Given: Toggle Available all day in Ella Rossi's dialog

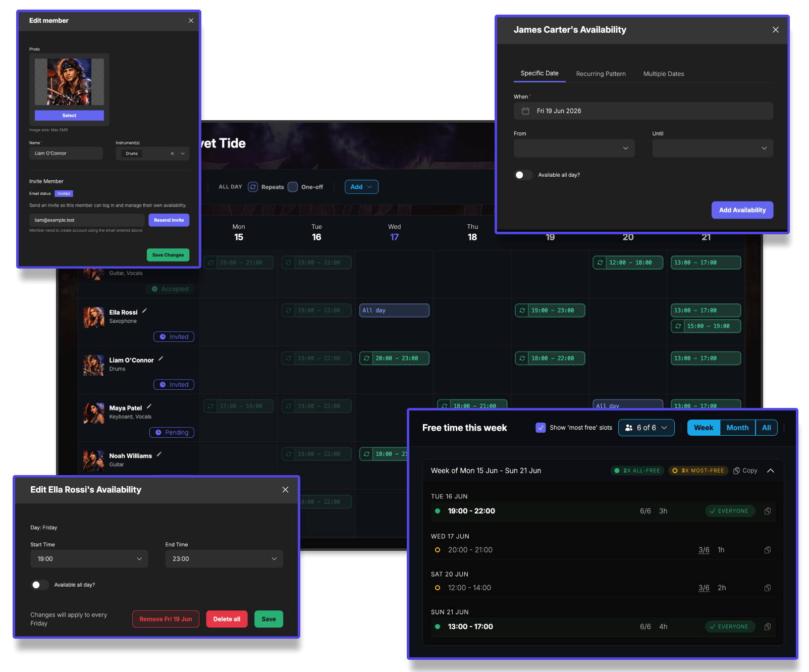Looking at the screenshot, I should pyautogui.click(x=40, y=585).
